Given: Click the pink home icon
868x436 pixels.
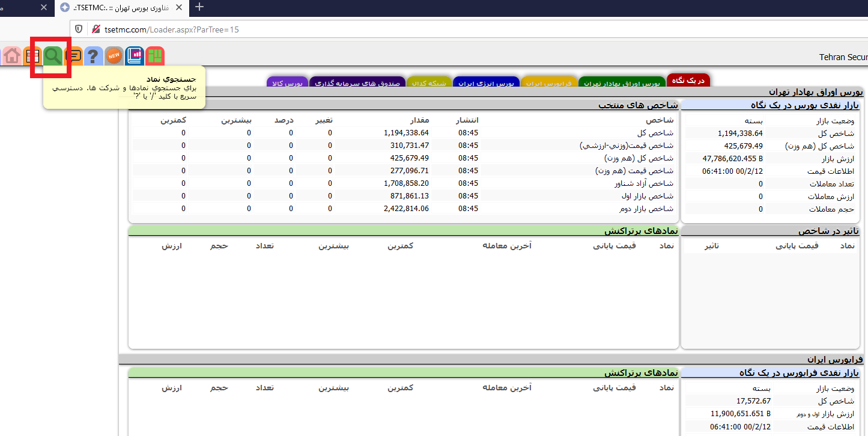Looking at the screenshot, I should [x=11, y=56].
